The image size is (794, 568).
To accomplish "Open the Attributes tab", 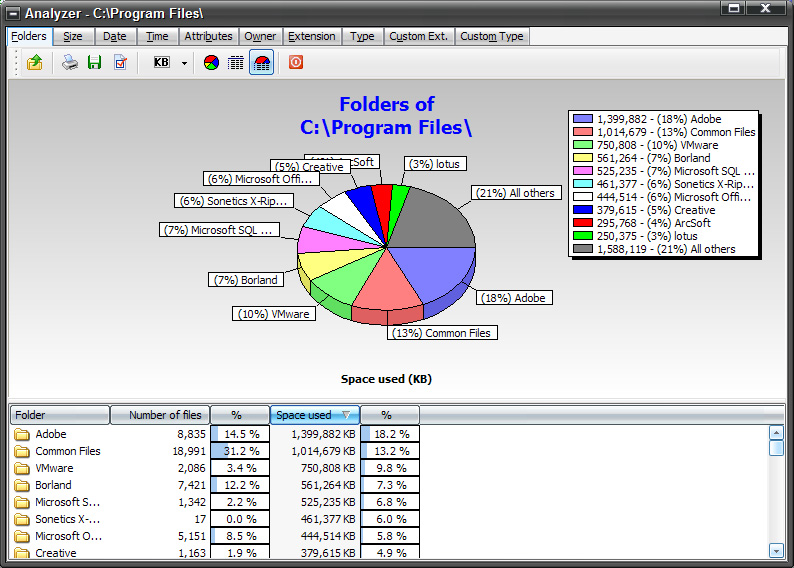I will (208, 36).
